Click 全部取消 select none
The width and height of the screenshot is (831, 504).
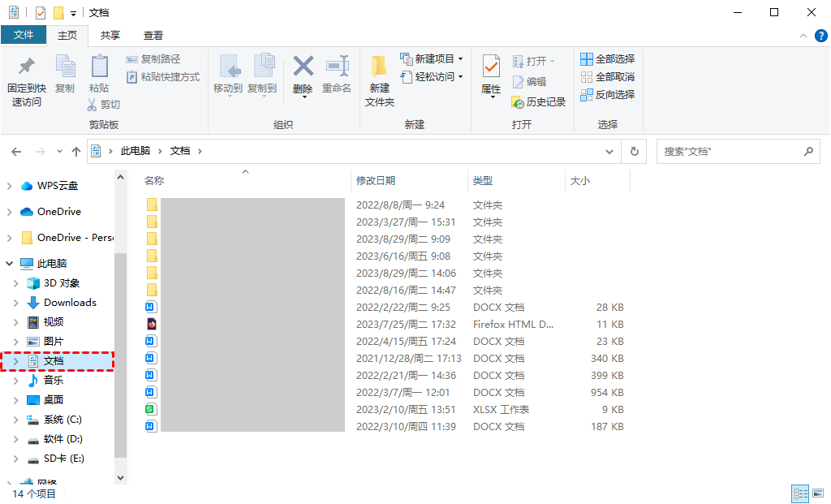pyautogui.click(x=608, y=77)
